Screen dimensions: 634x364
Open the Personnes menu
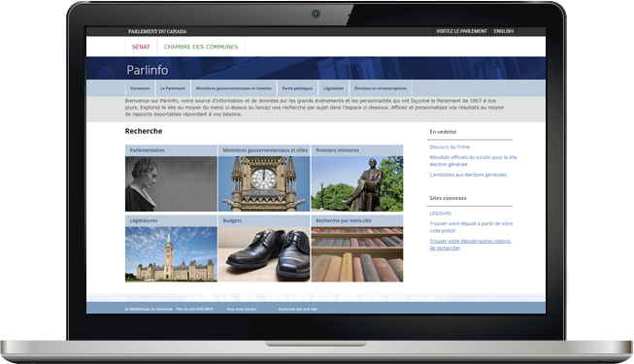(x=140, y=88)
